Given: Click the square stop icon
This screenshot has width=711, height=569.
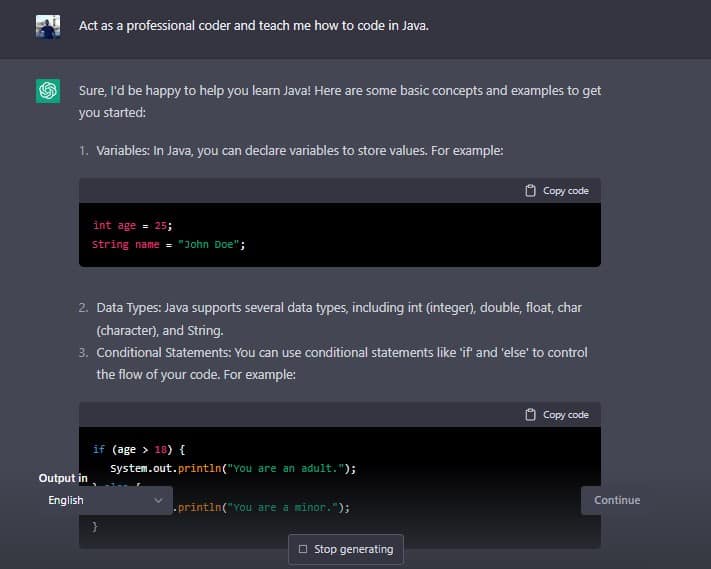Looking at the screenshot, I should click(303, 549).
